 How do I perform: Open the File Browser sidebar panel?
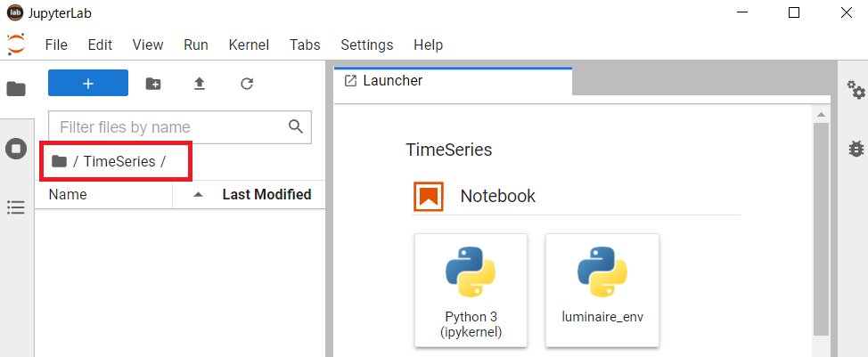point(16,89)
